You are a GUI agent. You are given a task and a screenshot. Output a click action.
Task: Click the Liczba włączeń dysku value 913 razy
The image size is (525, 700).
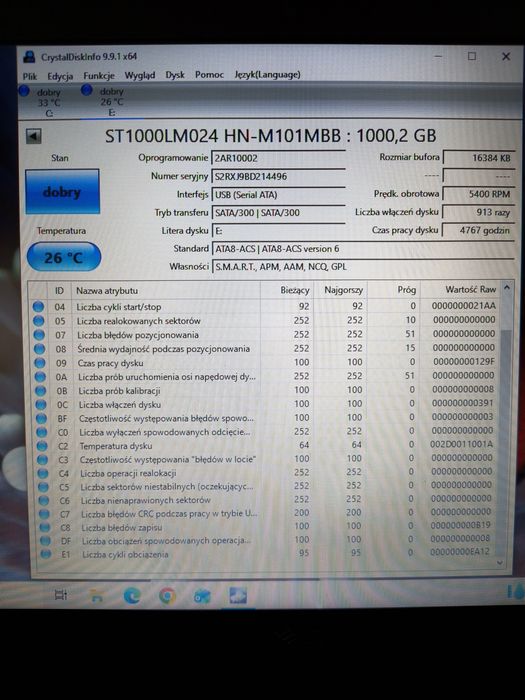click(478, 212)
